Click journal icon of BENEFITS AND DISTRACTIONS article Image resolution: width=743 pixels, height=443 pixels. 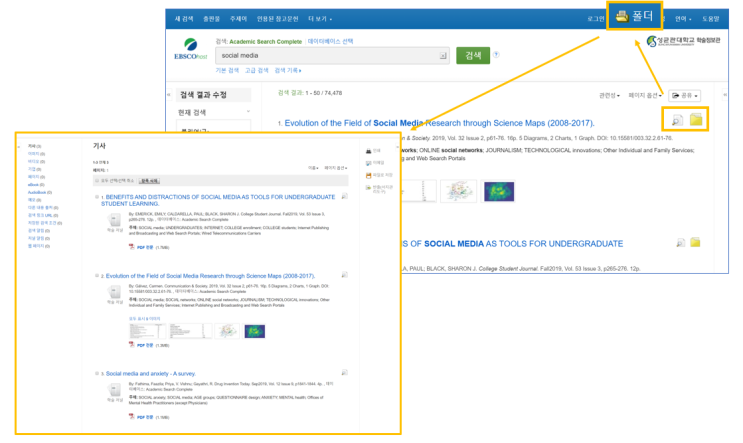114,220
